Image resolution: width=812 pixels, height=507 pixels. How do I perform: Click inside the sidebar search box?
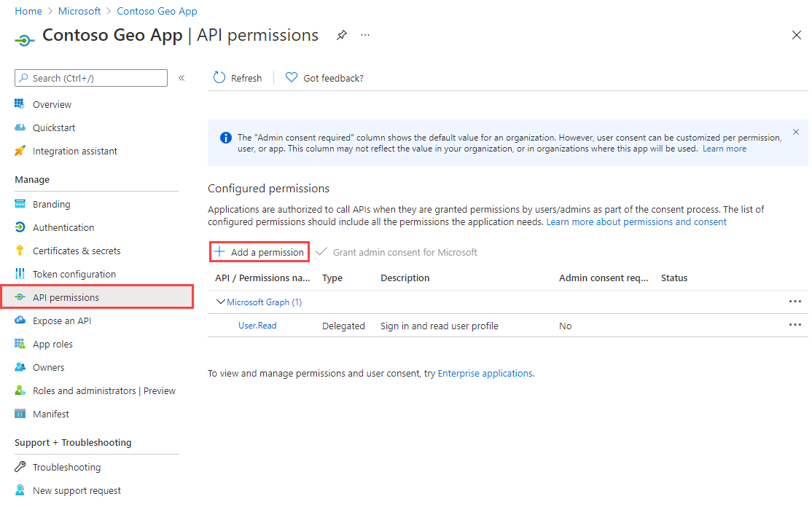pos(90,77)
